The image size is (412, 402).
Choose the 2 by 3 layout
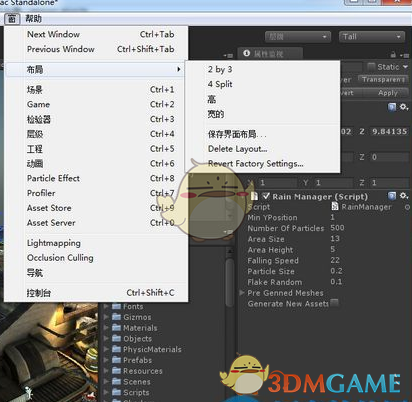pyautogui.click(x=263, y=69)
